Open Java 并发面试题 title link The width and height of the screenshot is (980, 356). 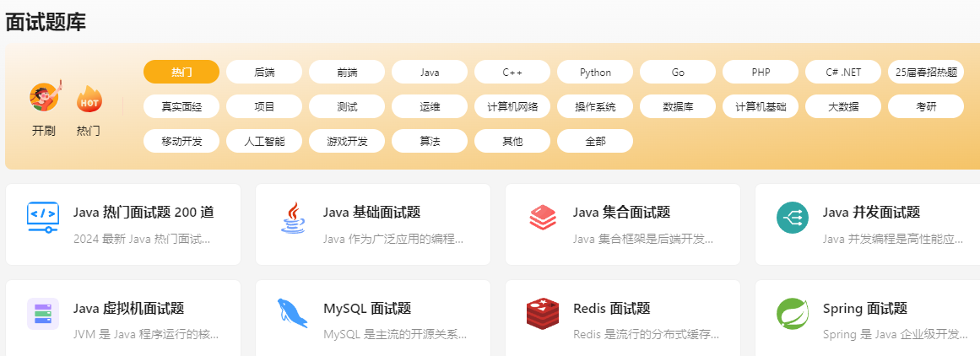click(871, 213)
